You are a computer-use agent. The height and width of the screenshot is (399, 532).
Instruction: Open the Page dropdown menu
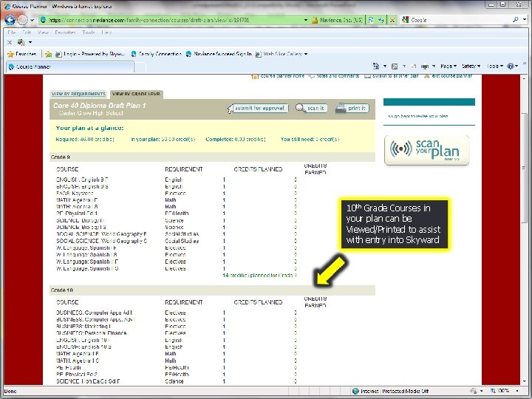click(449, 66)
